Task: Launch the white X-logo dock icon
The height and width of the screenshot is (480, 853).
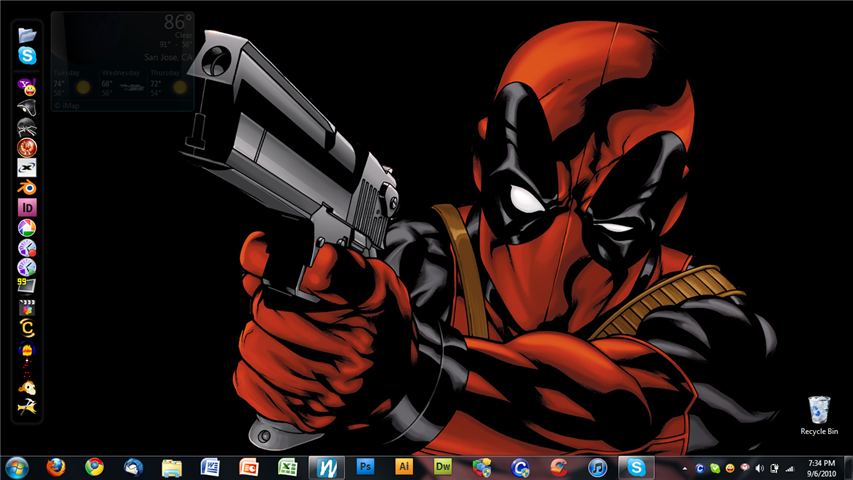Action: point(27,168)
